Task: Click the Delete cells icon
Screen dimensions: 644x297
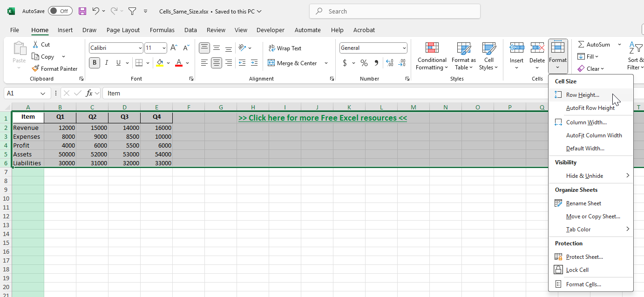Action: 537,47
